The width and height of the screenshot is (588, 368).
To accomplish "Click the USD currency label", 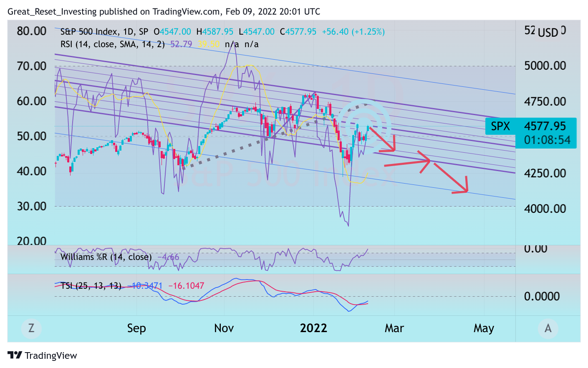I will tap(548, 32).
